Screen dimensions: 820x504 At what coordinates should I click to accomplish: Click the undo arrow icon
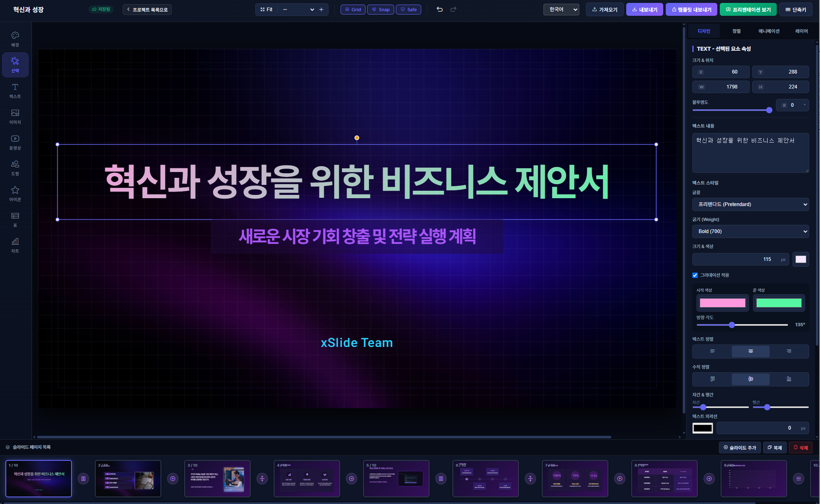coord(440,9)
